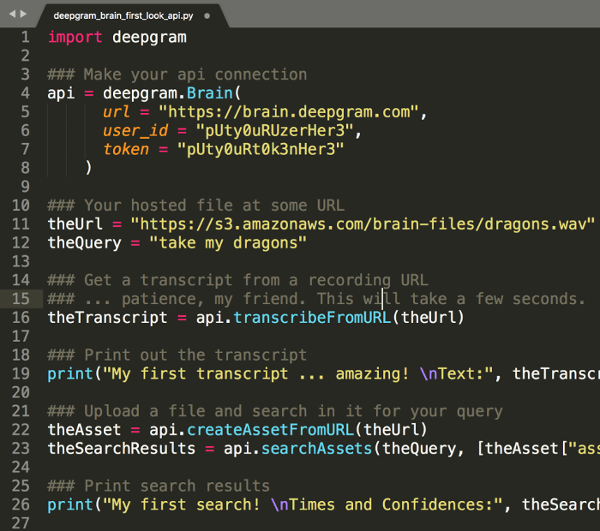Click string "My first transcript ... amazing!"
This screenshot has width=600, height=531.
coord(255,374)
